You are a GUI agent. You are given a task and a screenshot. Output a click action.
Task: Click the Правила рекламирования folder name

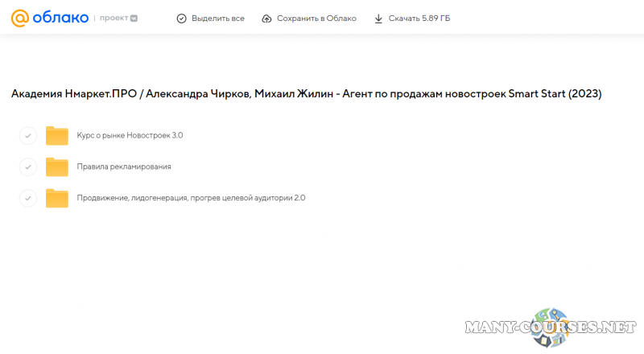click(124, 167)
